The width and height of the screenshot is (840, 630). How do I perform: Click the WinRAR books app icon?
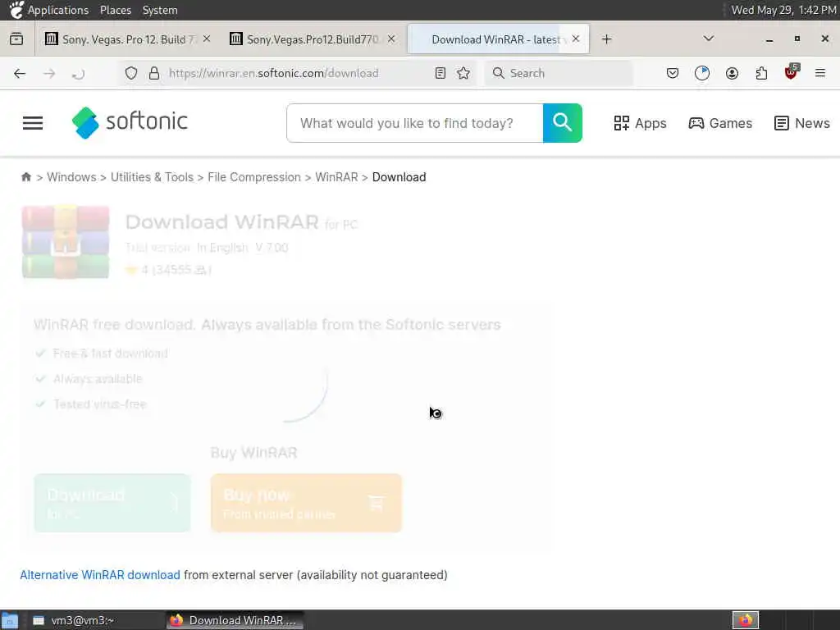coord(66,242)
